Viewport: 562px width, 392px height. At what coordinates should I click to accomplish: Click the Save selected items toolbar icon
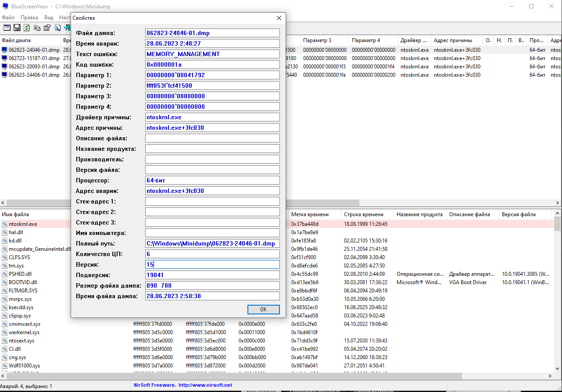click(x=17, y=28)
